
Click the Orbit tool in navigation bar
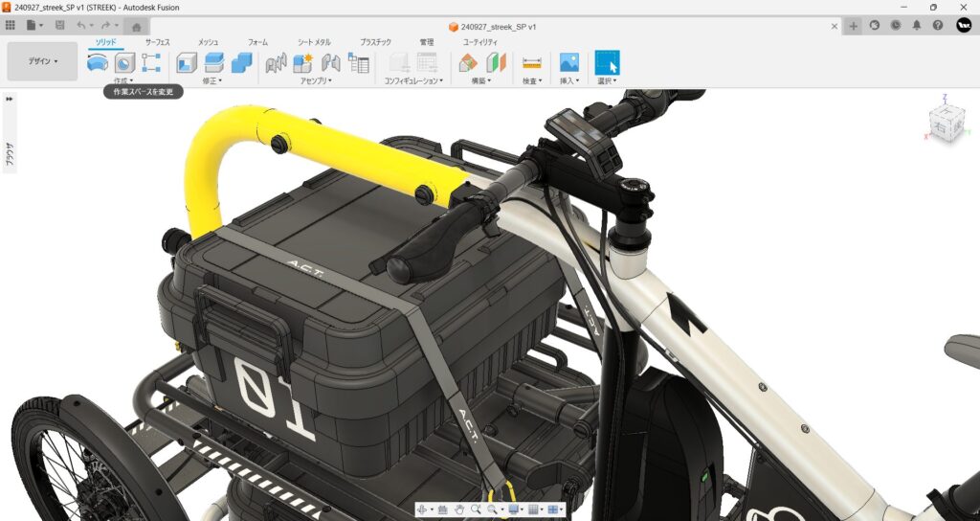[x=422, y=510]
